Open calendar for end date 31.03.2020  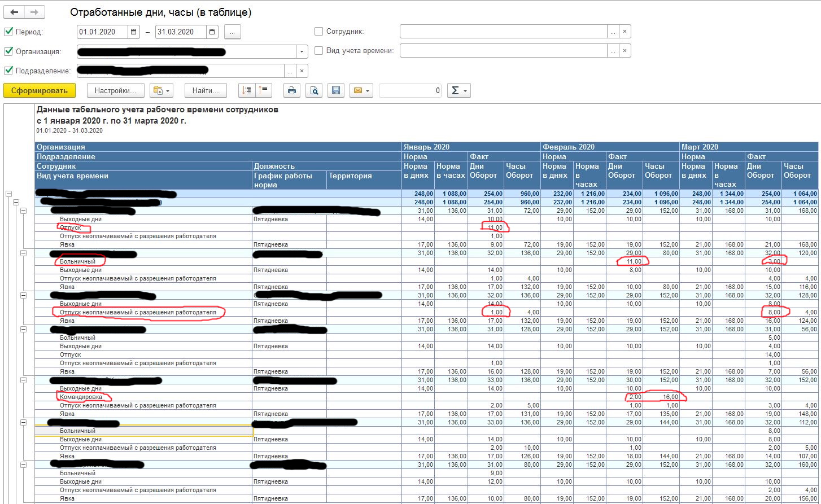click(x=212, y=32)
